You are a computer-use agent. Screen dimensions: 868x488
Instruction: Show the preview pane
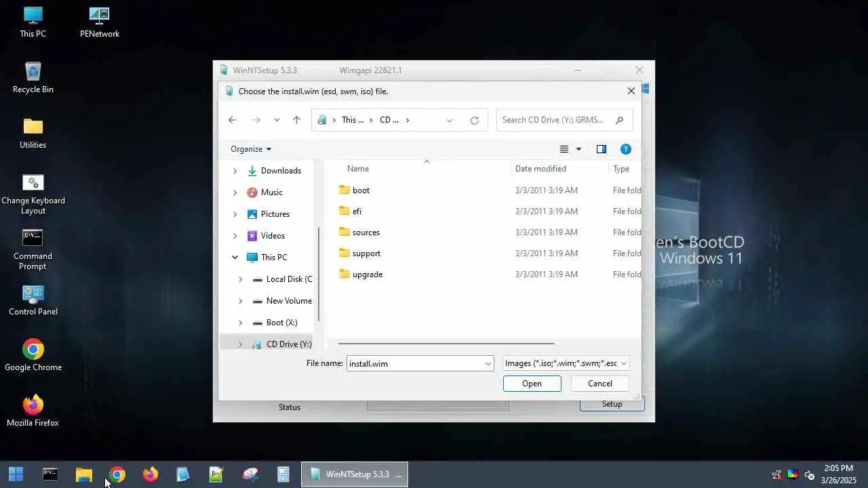click(601, 149)
